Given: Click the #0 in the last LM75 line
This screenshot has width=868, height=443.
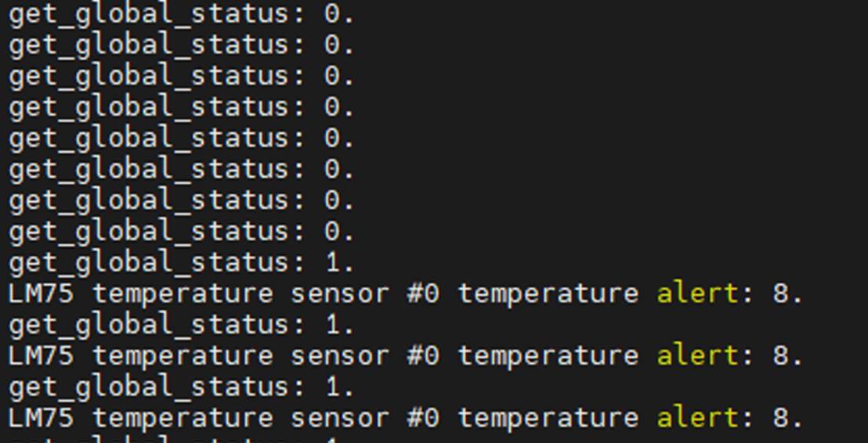Looking at the screenshot, I should (422, 417).
